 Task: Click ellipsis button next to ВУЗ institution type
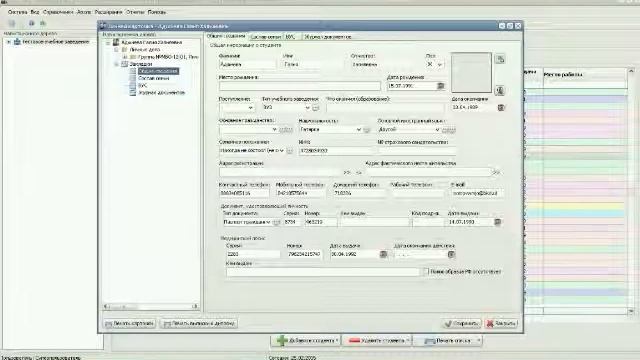316,108
